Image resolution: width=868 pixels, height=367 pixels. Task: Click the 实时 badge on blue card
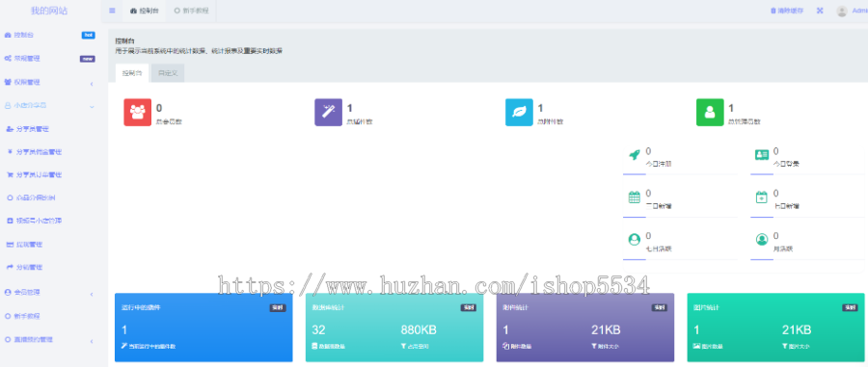coord(278,308)
